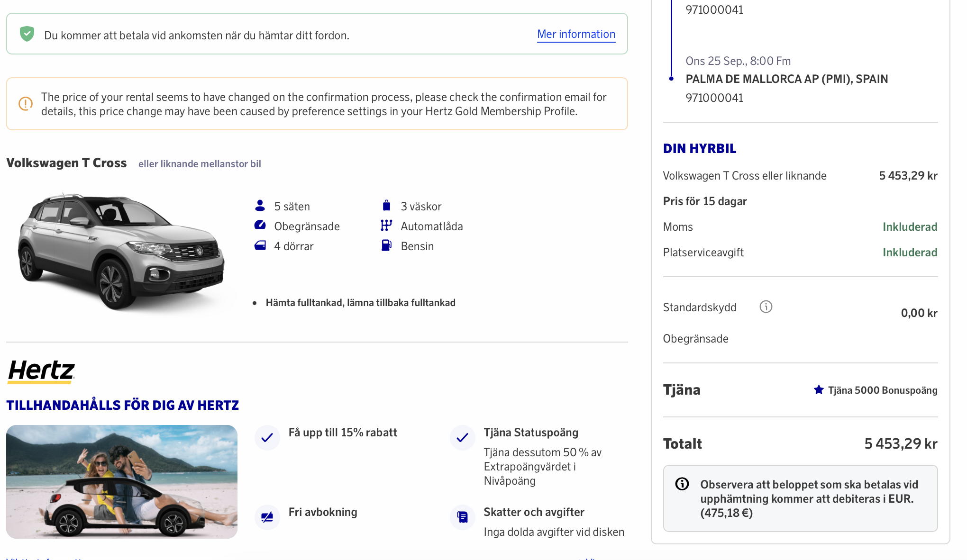Click the car door icon
This screenshot has width=967, height=560.
tap(260, 245)
